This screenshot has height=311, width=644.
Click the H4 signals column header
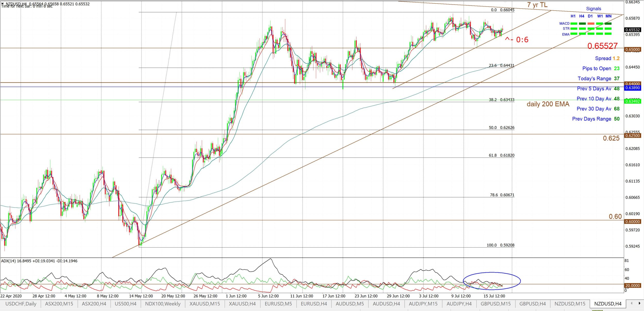(x=582, y=16)
